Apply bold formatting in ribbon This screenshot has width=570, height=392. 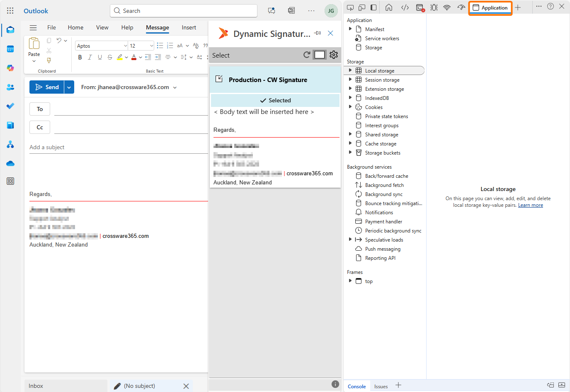80,57
